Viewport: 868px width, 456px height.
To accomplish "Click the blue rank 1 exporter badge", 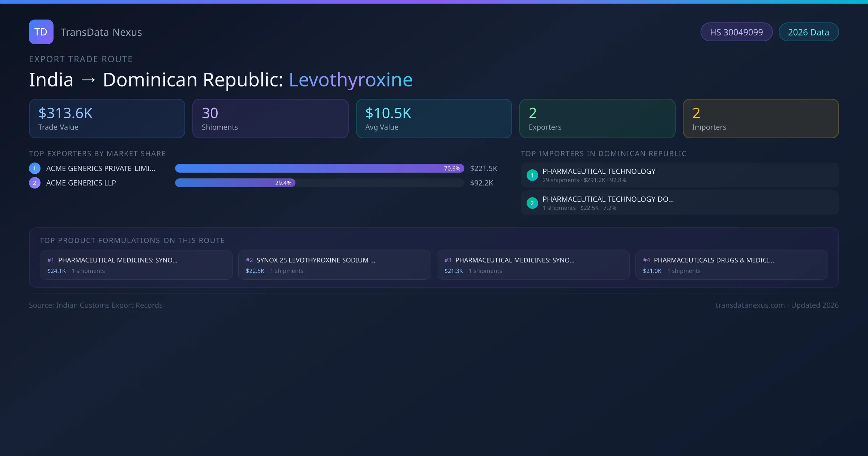I will click(x=35, y=168).
